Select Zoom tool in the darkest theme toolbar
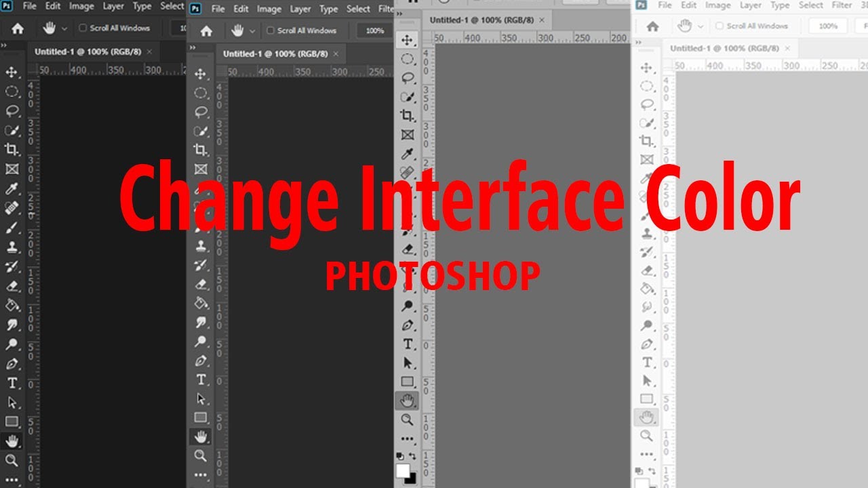 (x=12, y=461)
